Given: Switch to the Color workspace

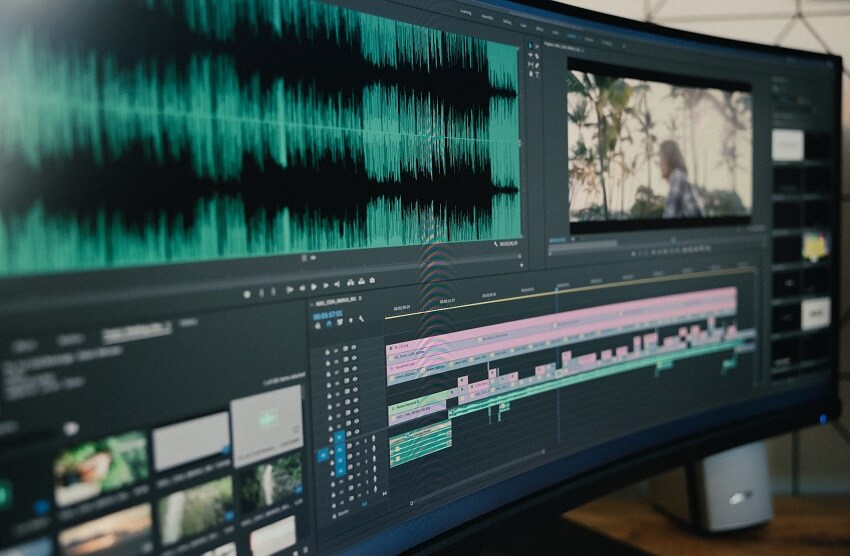Looking at the screenshot, I should 523,25.
